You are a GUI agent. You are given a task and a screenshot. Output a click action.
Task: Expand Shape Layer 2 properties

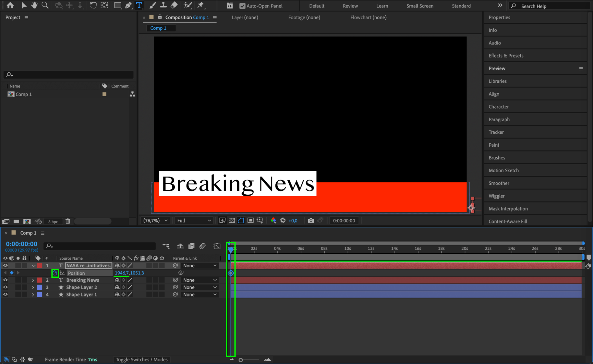(x=33, y=288)
